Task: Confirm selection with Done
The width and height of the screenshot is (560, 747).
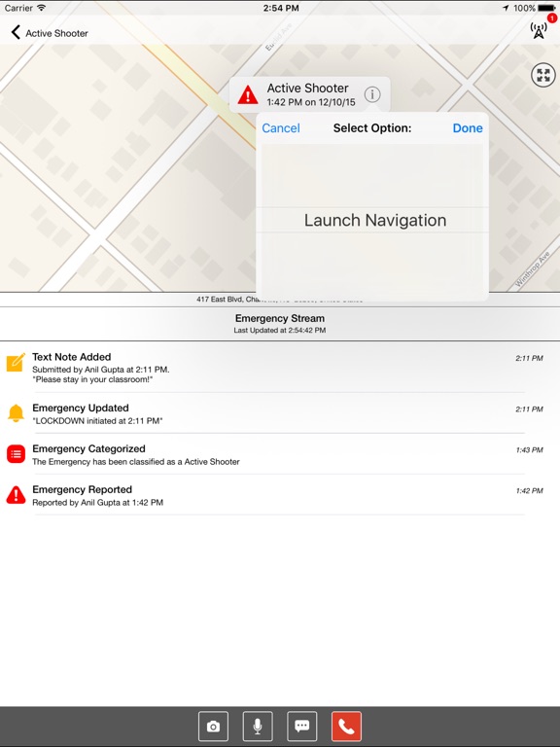Action: click(x=468, y=128)
